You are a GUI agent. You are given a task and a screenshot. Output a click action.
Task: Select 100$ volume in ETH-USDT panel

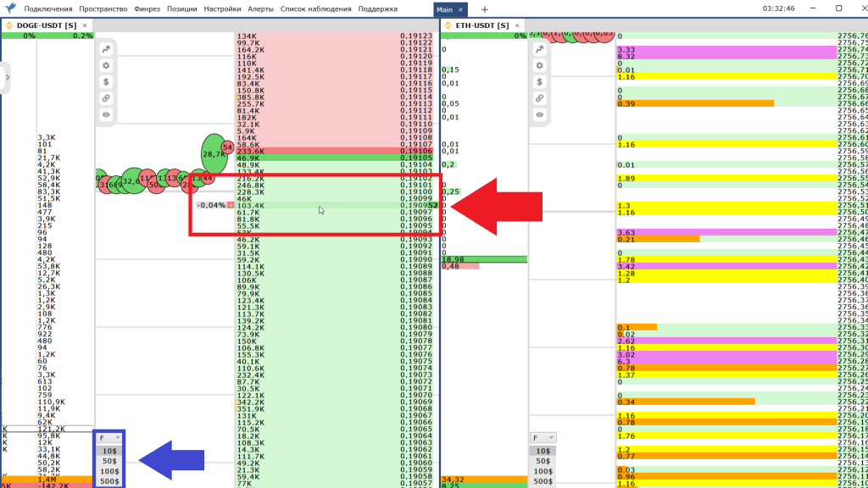[x=543, y=471]
